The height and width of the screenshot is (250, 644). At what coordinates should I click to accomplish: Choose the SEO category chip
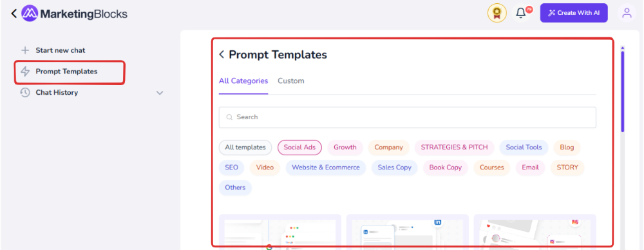(231, 168)
